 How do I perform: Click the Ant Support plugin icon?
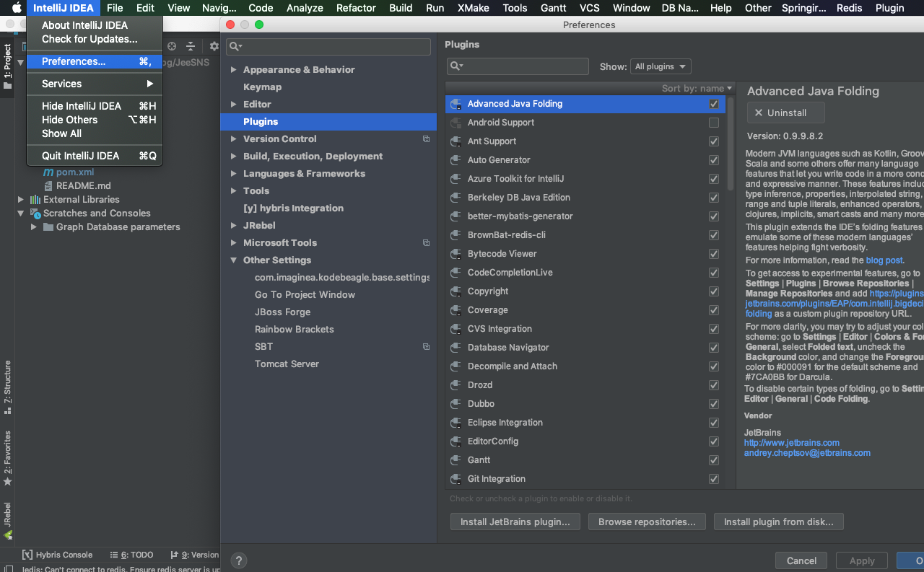click(456, 141)
